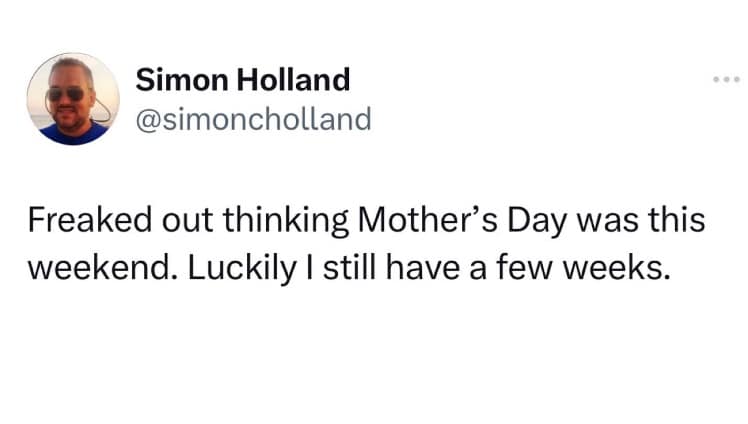This screenshot has height=424, width=748.
Task: Open the Simon Holland display name link
Action: tap(243, 79)
